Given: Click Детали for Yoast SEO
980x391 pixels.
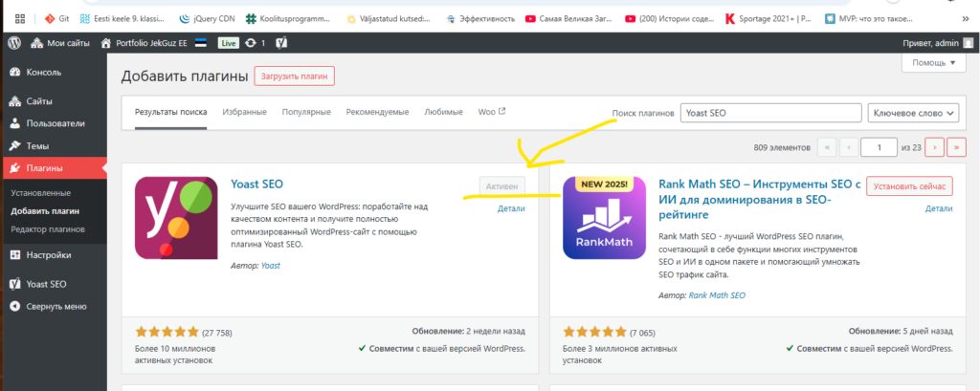Looking at the screenshot, I should [511, 208].
